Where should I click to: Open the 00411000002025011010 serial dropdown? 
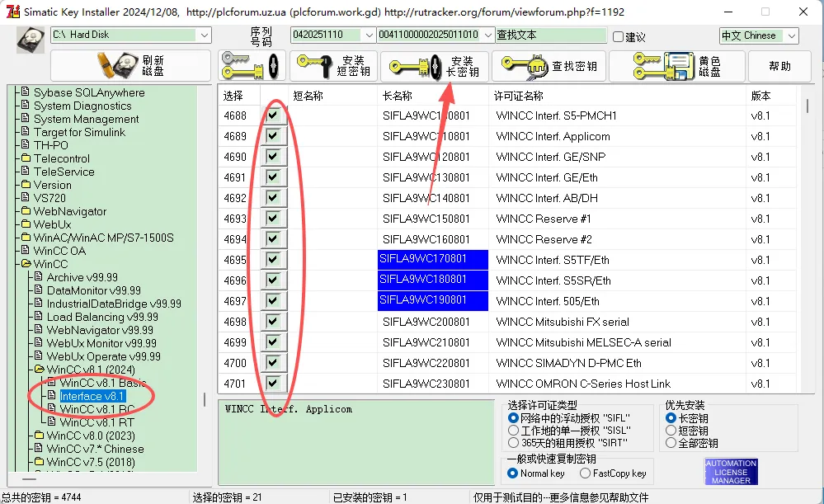487,35
